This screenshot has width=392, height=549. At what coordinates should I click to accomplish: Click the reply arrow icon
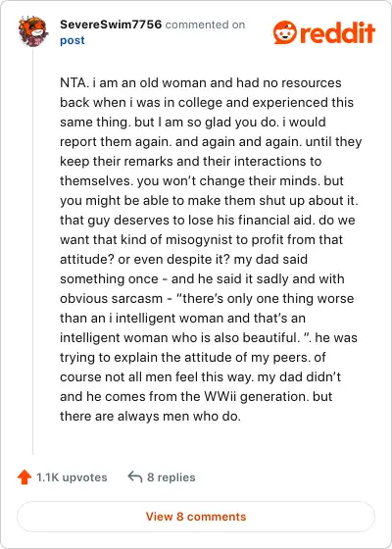coord(135,476)
